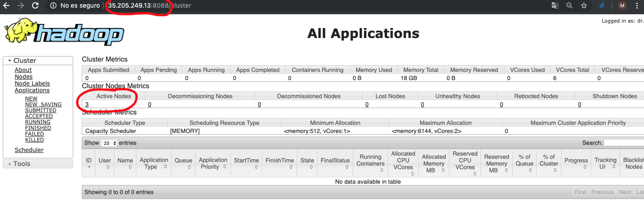Sort table by % of Cluster column
Viewport: 644px width, 209px height.
[549, 163]
